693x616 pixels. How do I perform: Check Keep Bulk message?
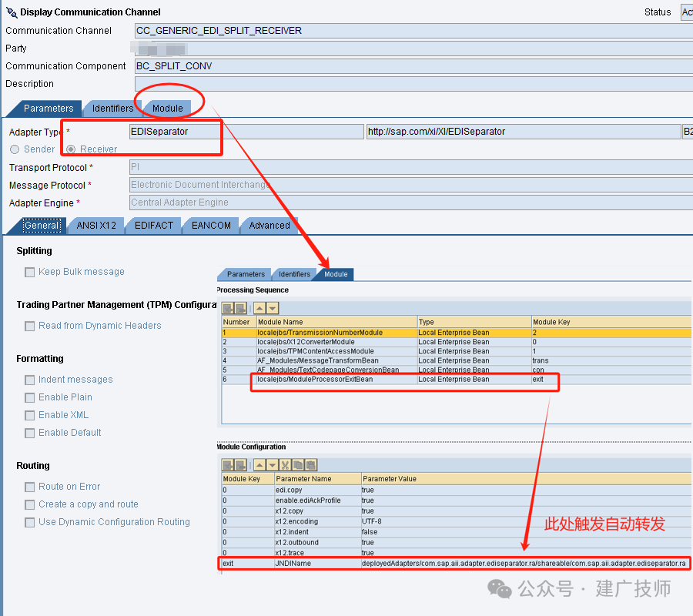(x=29, y=273)
